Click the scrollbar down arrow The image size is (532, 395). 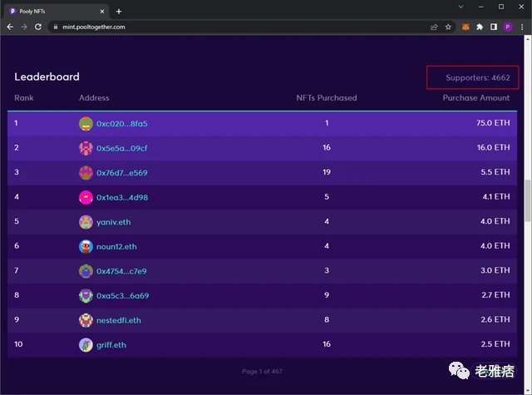528,390
